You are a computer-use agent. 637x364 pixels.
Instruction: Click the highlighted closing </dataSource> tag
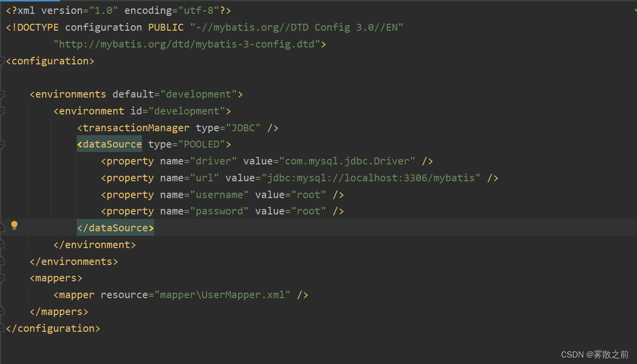[x=115, y=228]
